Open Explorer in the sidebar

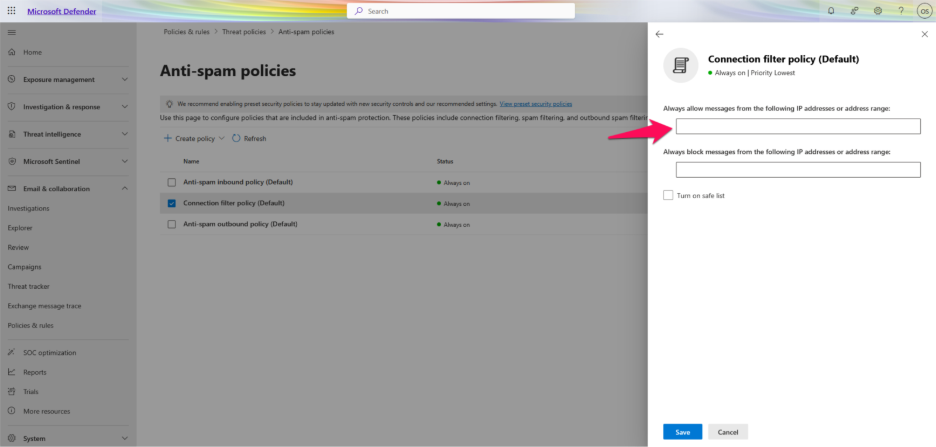point(20,228)
